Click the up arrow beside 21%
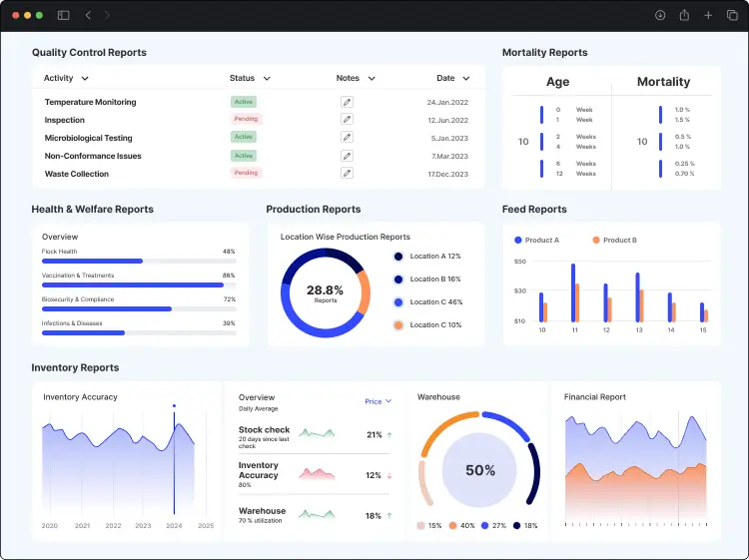 389,435
